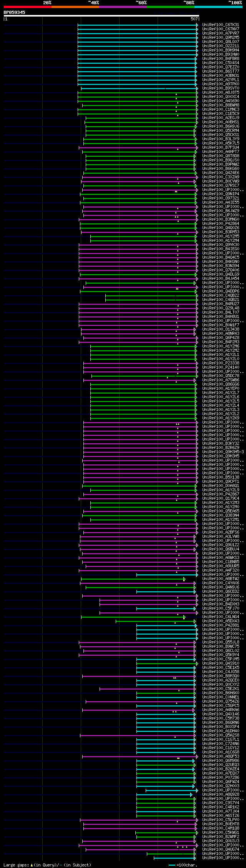Select UniRef100_O97321 label
The image size is (246, 868).
coord(221,198)
